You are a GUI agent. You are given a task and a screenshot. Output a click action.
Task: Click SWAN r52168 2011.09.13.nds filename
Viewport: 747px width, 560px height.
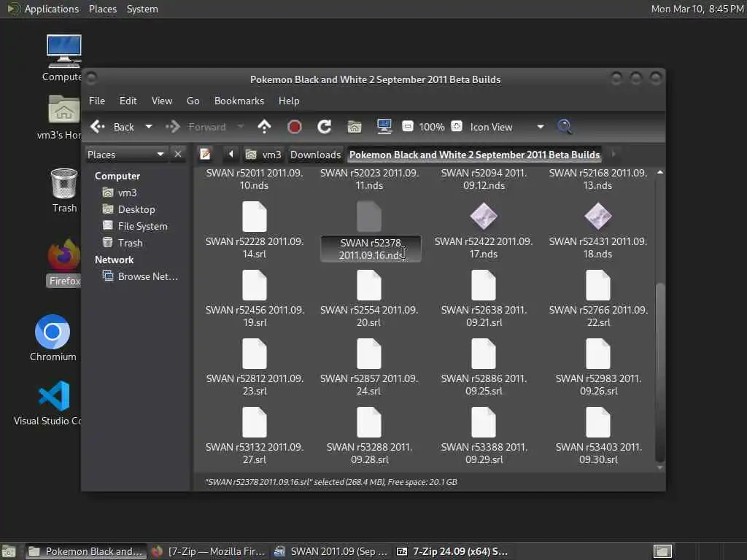pyautogui.click(x=598, y=179)
